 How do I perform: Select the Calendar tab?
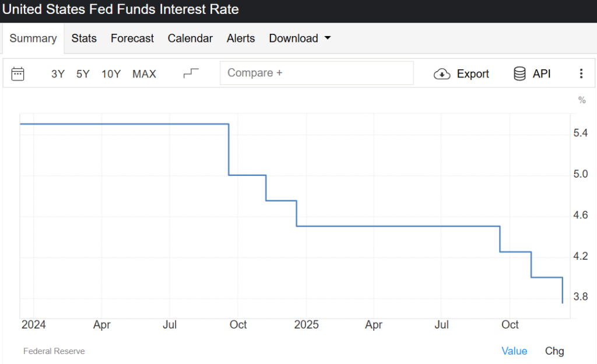[x=190, y=38]
